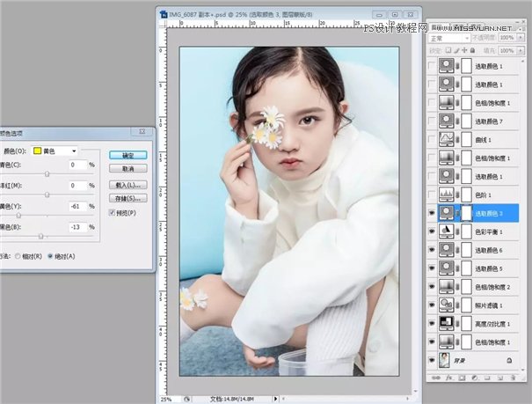Click the 黑色(B) value input field
532x404 pixels.
coord(77,226)
